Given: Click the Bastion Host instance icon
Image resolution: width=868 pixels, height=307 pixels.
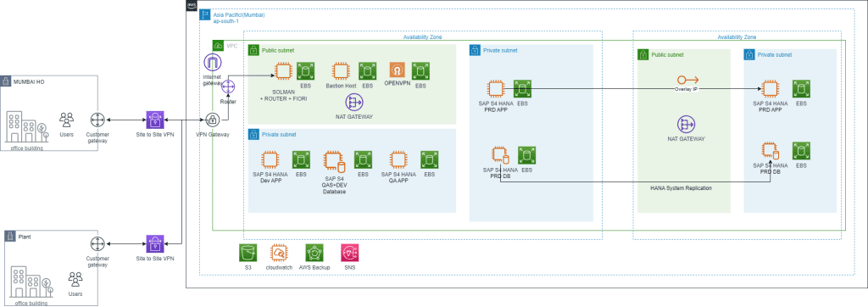Looking at the screenshot, I should pyautogui.click(x=341, y=71).
